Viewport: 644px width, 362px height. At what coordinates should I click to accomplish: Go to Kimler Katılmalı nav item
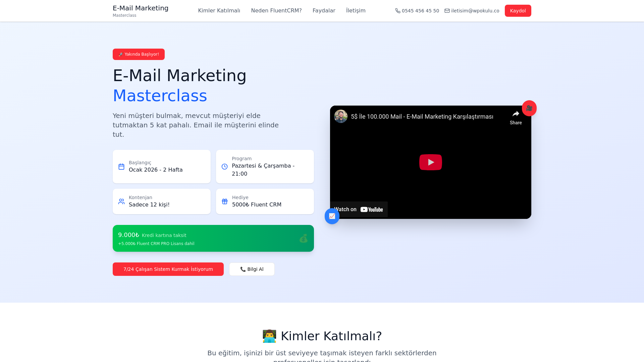coord(219,11)
